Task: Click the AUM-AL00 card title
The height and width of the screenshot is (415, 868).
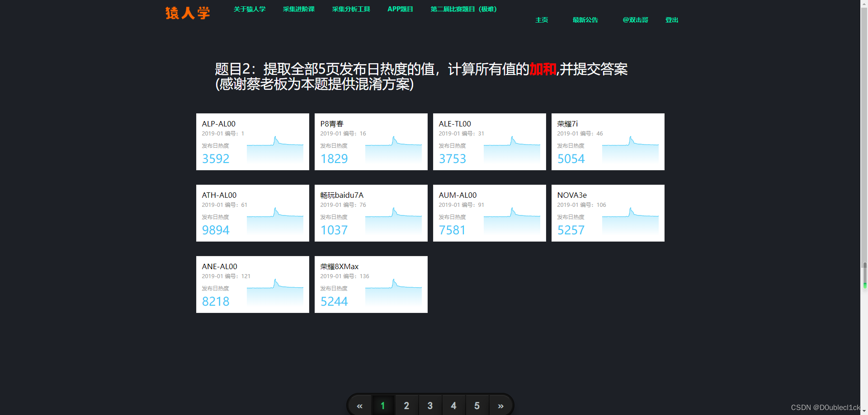Action: (x=458, y=195)
